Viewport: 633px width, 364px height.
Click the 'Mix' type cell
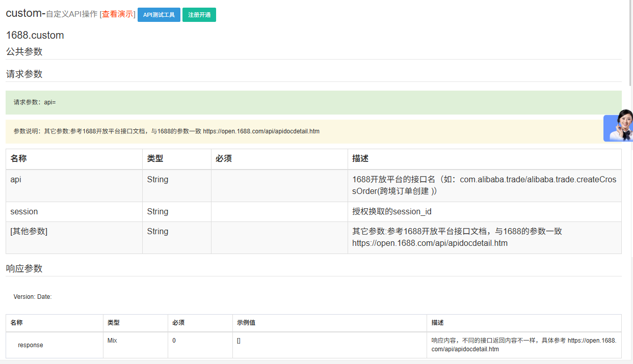click(136, 345)
